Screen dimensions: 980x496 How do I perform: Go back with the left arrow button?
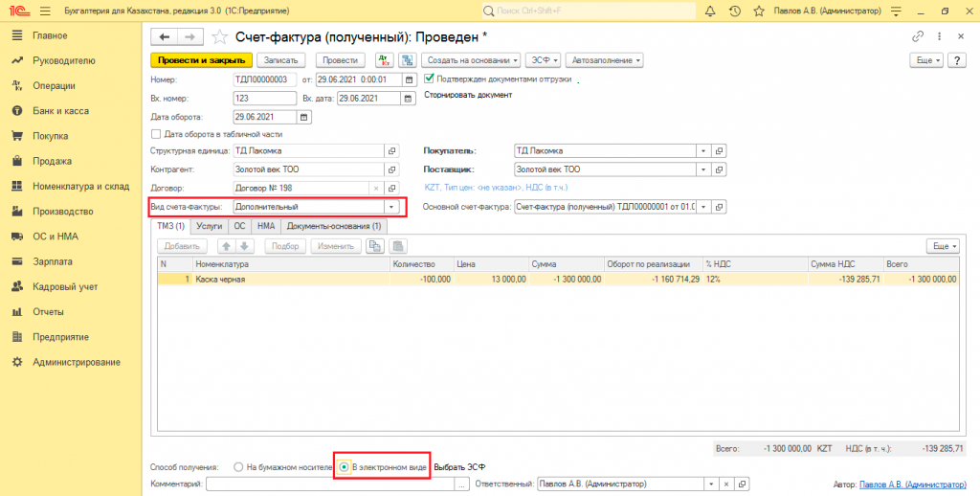[164, 37]
